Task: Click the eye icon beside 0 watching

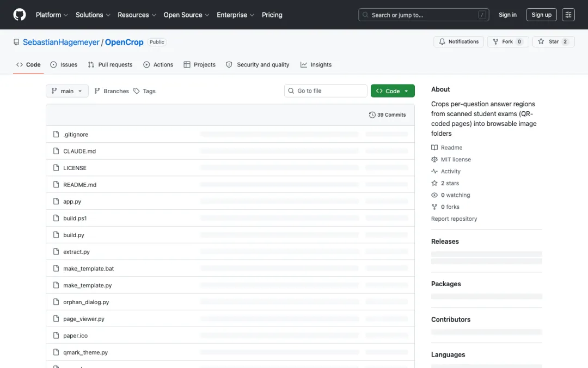Action: [434, 195]
